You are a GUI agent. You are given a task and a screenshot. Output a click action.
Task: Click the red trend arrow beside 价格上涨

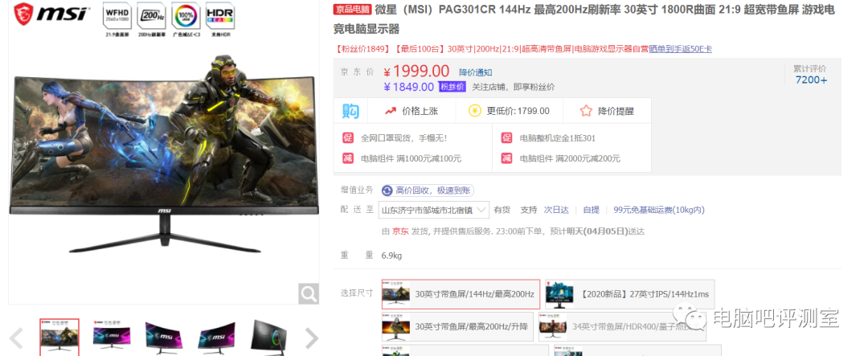(391, 111)
